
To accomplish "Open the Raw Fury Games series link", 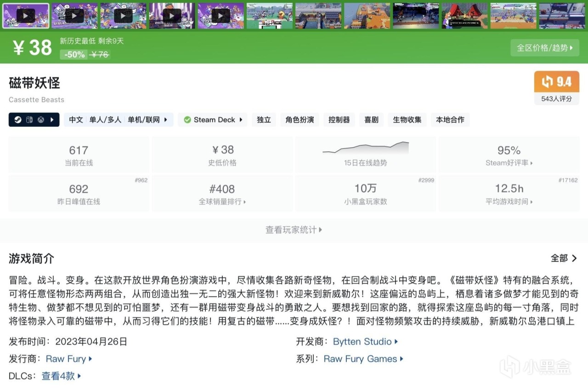I will tap(363, 359).
